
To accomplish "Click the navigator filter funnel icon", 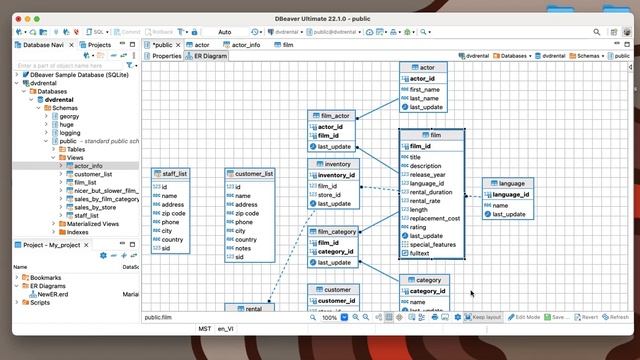I will point(129,65).
